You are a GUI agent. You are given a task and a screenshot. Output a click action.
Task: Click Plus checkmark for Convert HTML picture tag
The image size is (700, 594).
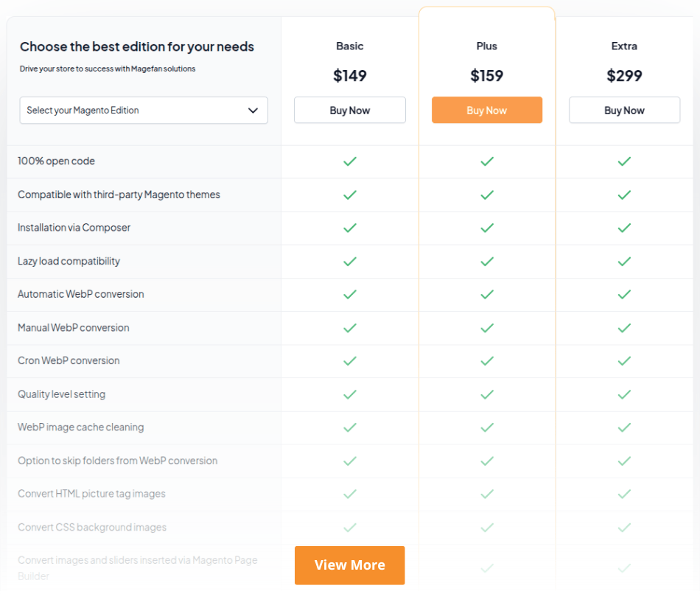coord(487,494)
